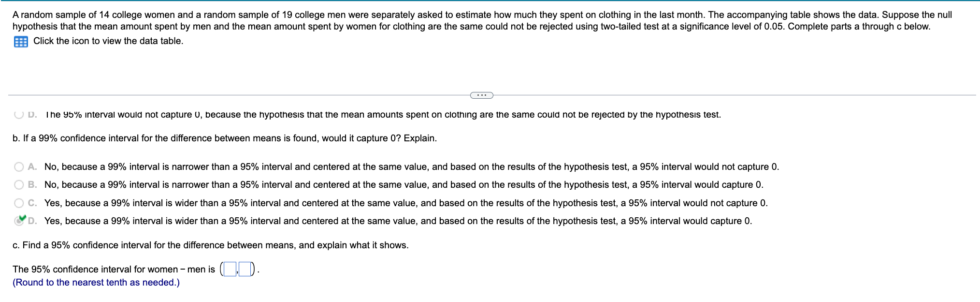This screenshot has width=980, height=302.
Task: Click 'Round to the nearest tenth as needed' note
Action: [x=96, y=283]
